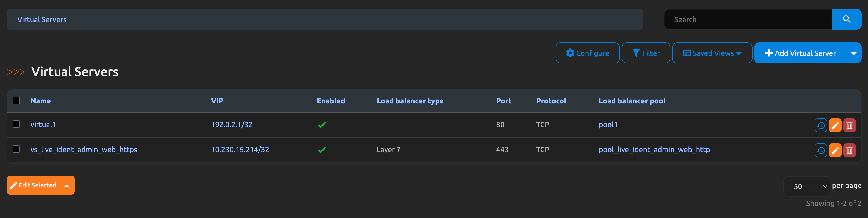Check the virtual1 row checkbox
The width and height of the screenshot is (868, 218).
pos(16,124)
